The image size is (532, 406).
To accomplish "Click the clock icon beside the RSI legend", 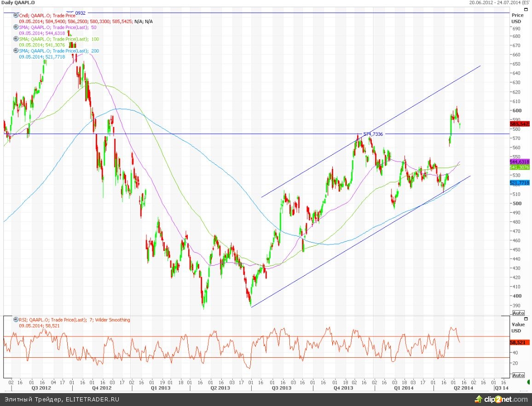I will 16,320.
